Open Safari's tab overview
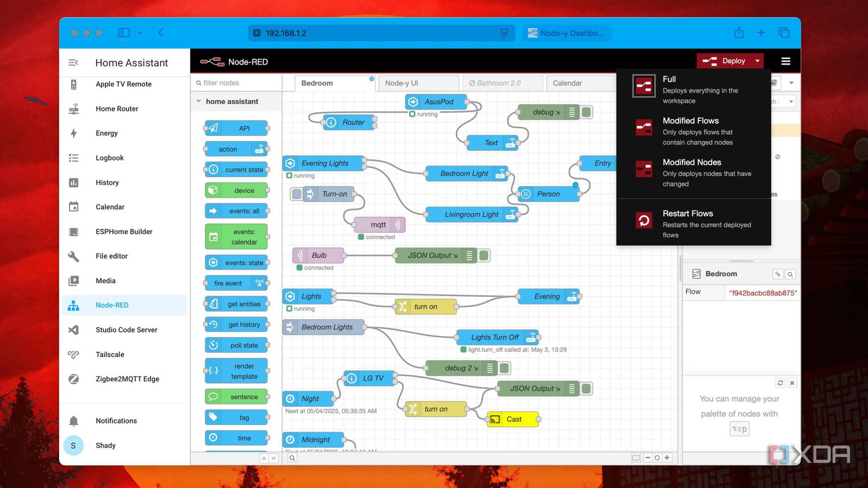Viewport: 868px width, 488px height. tap(784, 33)
